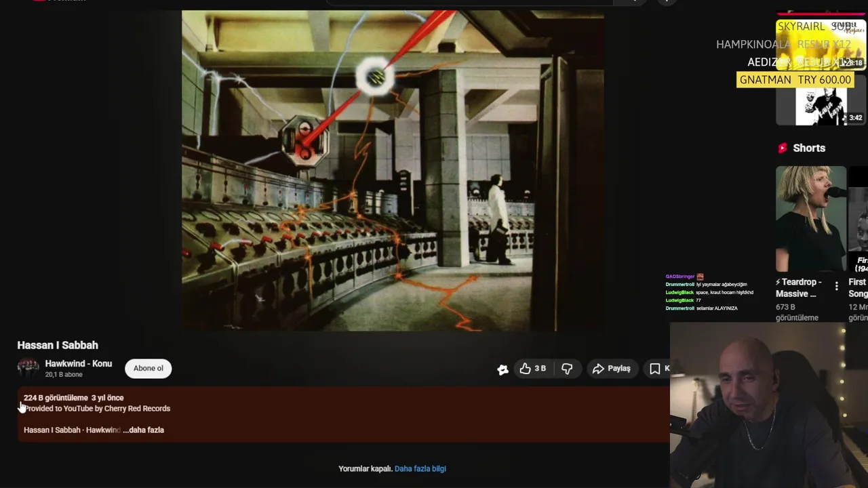Screen dimensions: 868x488
Task: Subscribe with the Abone ol button
Action: coord(149,369)
